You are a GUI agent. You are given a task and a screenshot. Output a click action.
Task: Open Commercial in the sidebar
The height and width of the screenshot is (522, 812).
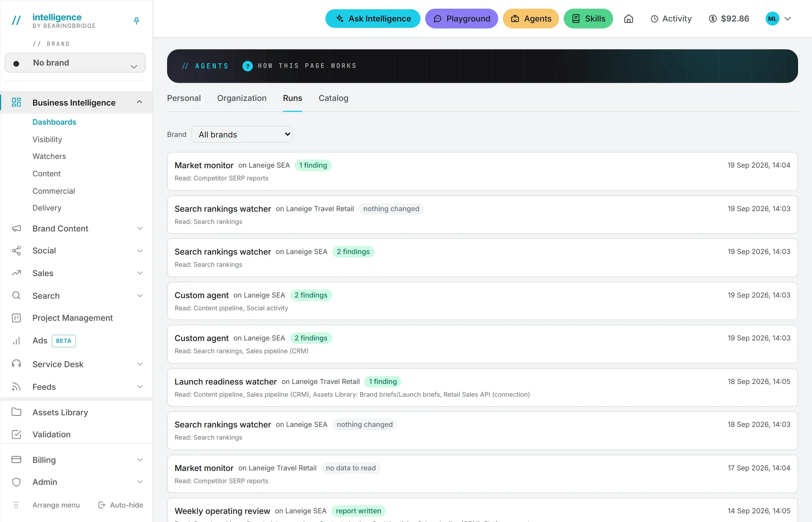point(54,191)
